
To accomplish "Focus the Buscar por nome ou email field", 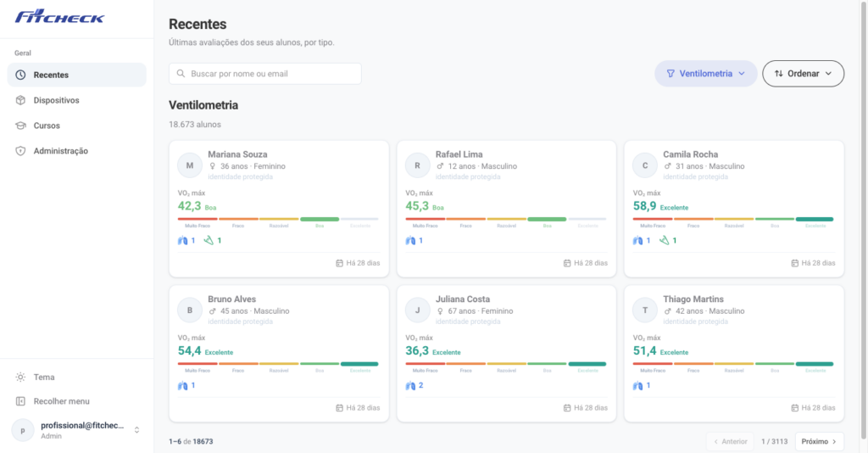I will click(265, 74).
